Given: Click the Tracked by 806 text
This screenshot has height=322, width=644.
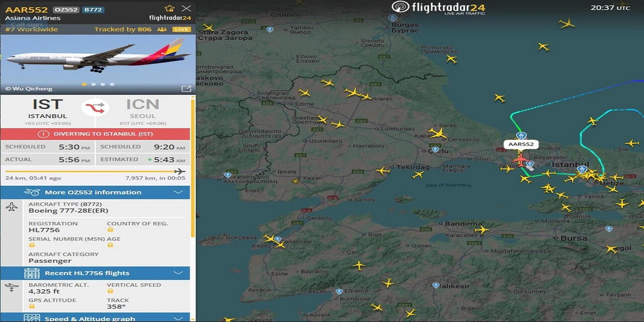Looking at the screenshot, I should (x=123, y=29).
